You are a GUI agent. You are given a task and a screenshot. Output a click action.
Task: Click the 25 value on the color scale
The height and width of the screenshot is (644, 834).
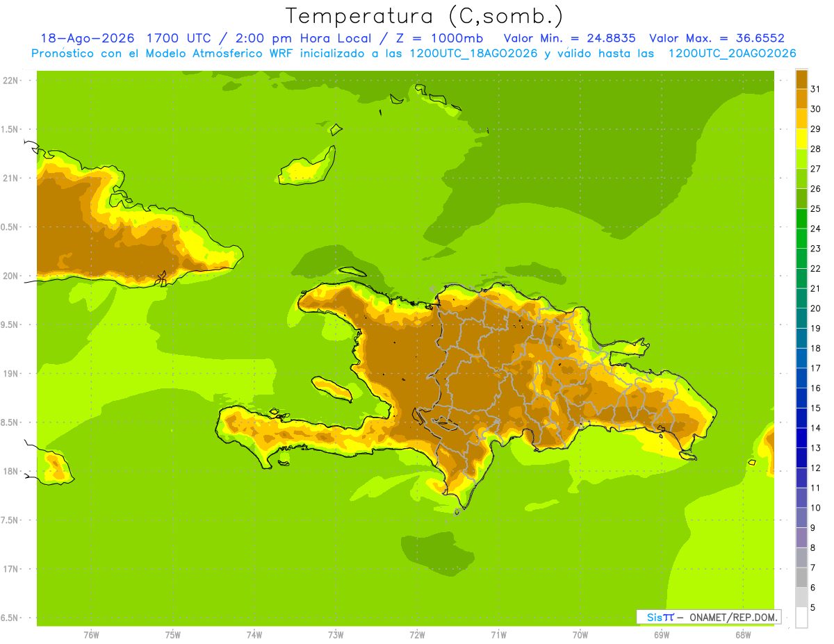click(815, 208)
